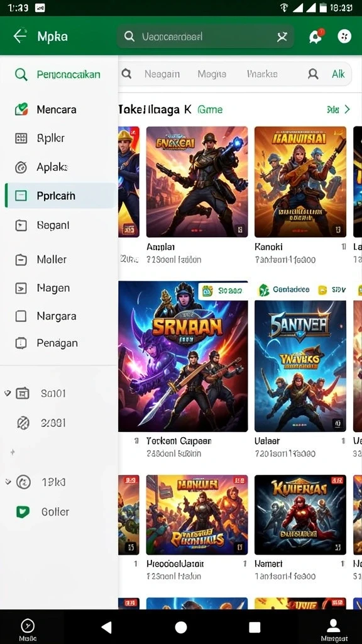The image size is (362, 644).
Task: Open the Kanoki game cover thumbnail
Action: (300, 182)
